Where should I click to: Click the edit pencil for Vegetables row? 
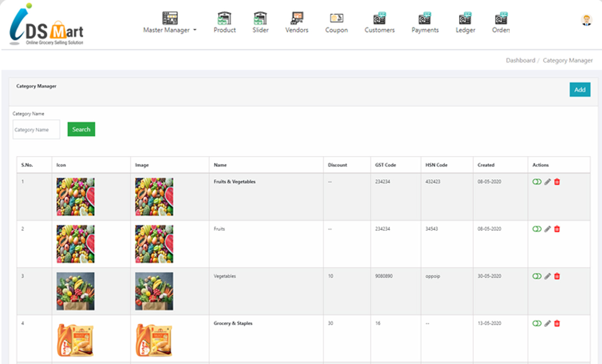547,276
